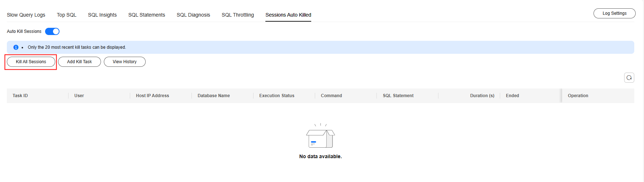
Task: Open View History
Action: (125, 62)
